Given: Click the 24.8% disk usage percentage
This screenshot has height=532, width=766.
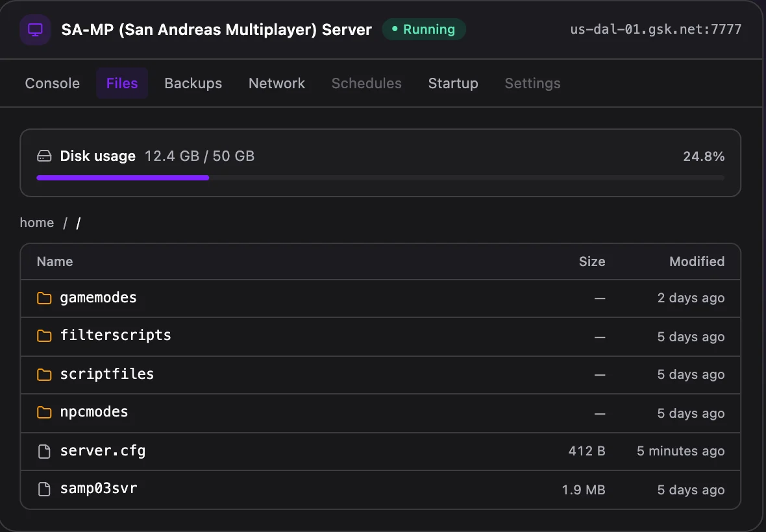Looking at the screenshot, I should 704,156.
